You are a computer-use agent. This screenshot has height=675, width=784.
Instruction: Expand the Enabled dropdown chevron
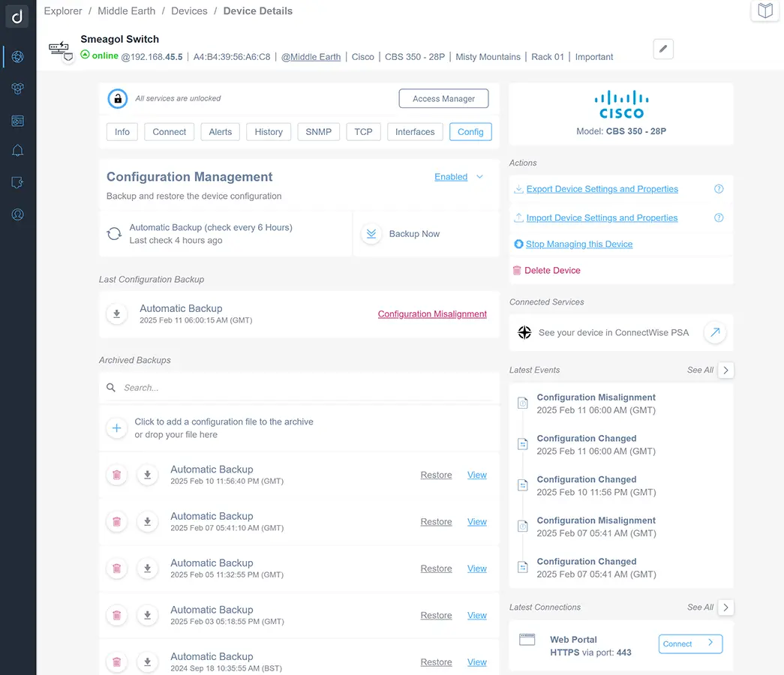(480, 177)
